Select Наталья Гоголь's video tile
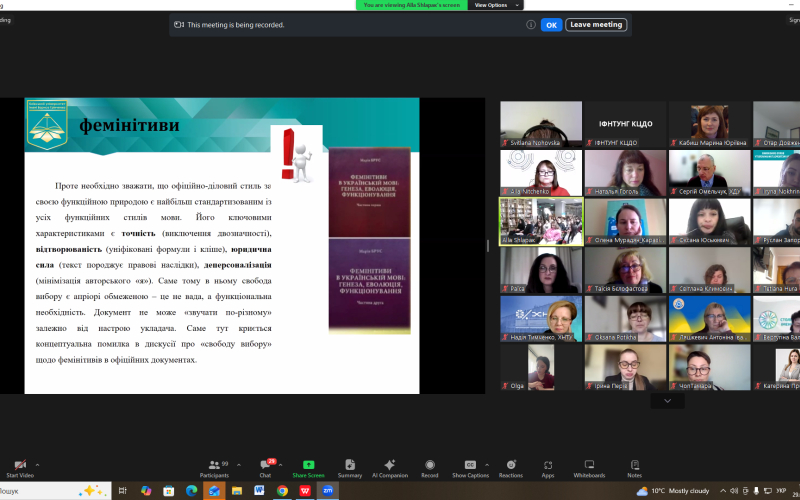This screenshot has height=500, width=800. pyautogui.click(x=626, y=173)
